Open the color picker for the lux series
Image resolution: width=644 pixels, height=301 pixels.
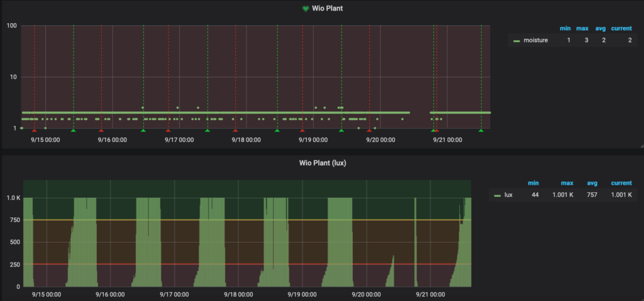pyautogui.click(x=497, y=195)
